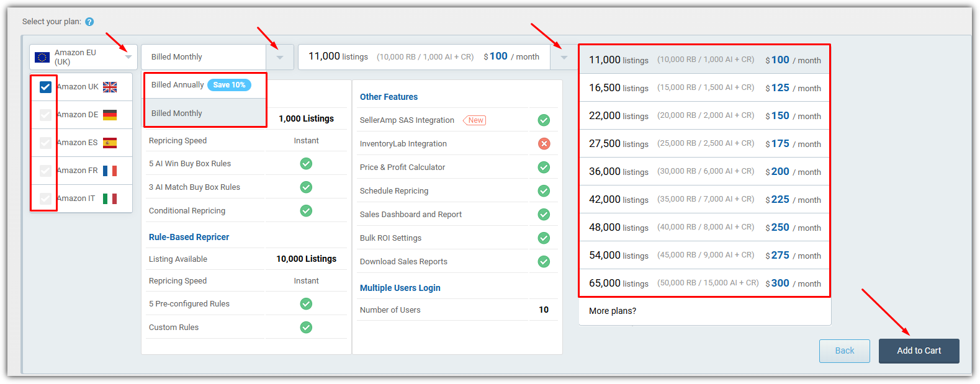
Task: Open the More plans? link
Action: click(x=613, y=311)
